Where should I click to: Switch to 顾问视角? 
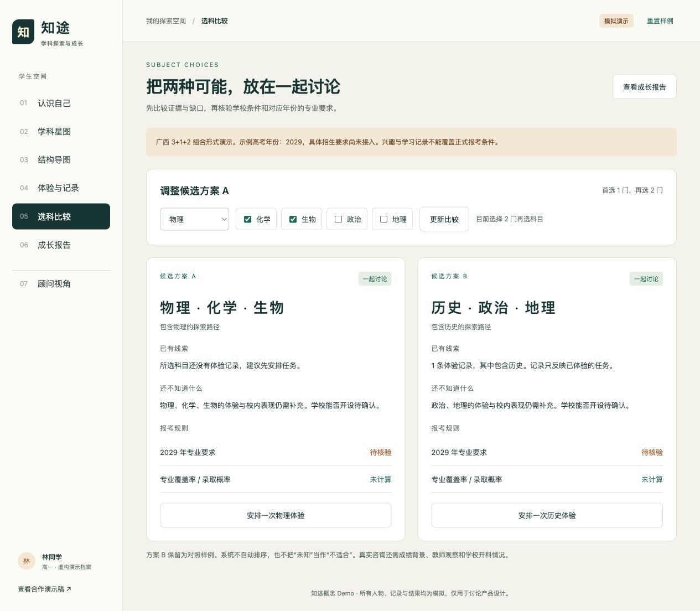[x=61, y=284]
